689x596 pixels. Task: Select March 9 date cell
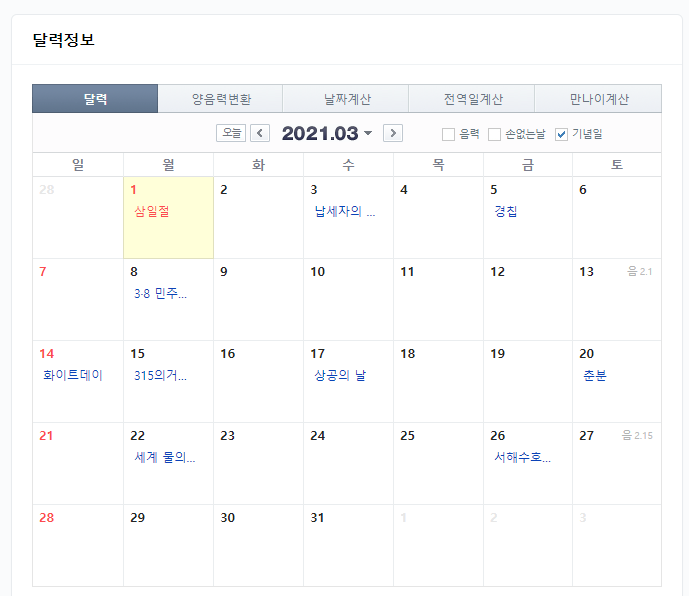pos(258,299)
